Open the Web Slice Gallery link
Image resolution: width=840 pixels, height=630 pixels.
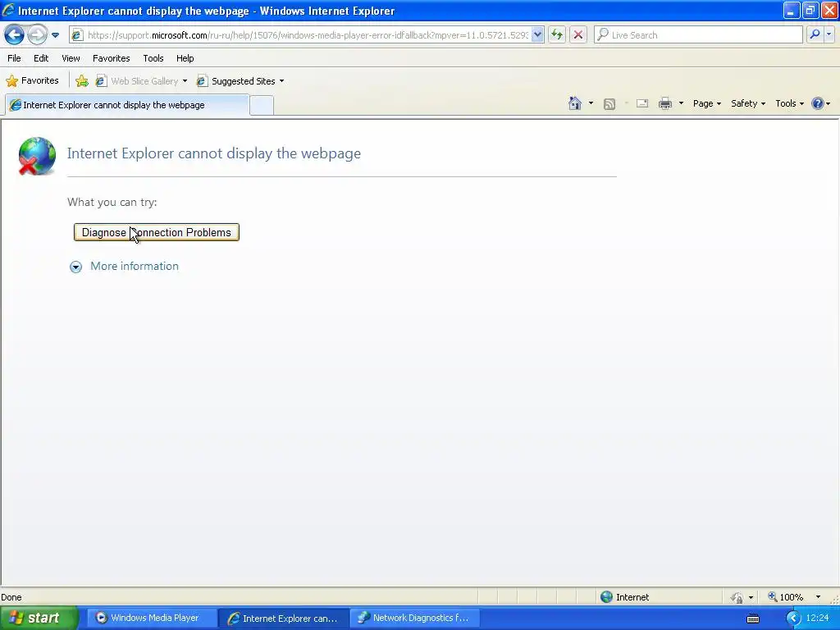(137, 81)
